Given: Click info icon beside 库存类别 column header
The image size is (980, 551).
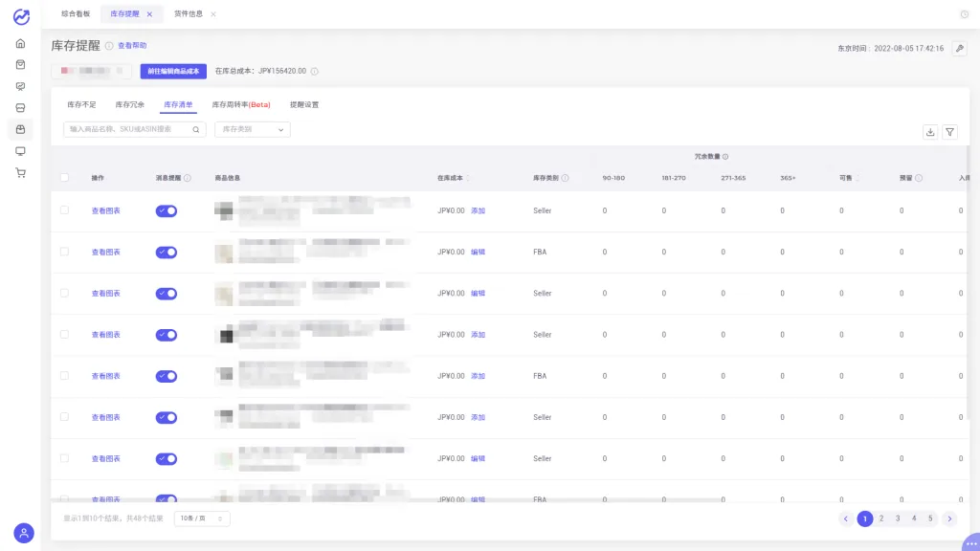Looking at the screenshot, I should 565,178.
